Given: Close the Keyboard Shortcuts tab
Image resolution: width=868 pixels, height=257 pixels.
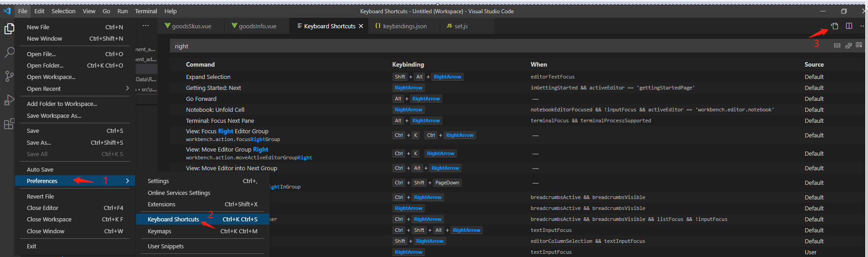Looking at the screenshot, I should pos(361,26).
